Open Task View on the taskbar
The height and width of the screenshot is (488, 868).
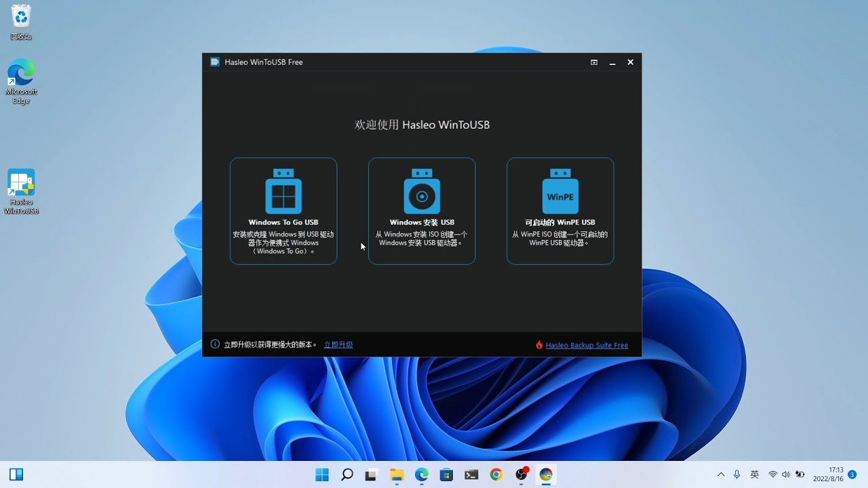(x=371, y=474)
